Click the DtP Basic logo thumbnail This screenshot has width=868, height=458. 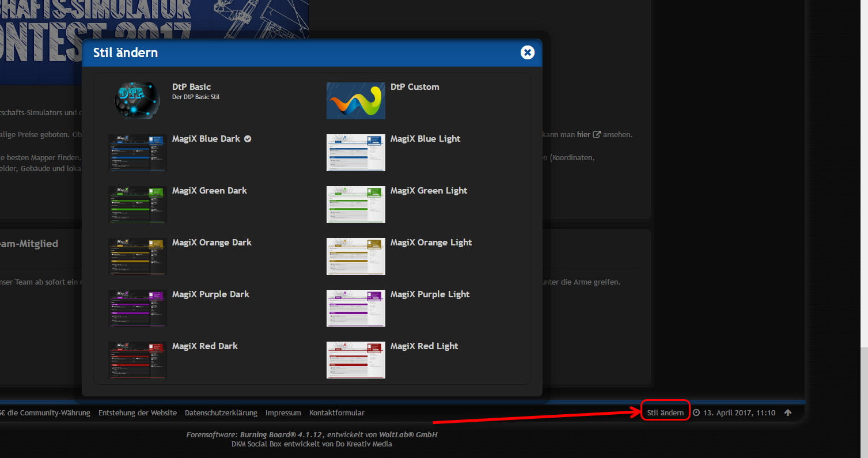click(137, 100)
